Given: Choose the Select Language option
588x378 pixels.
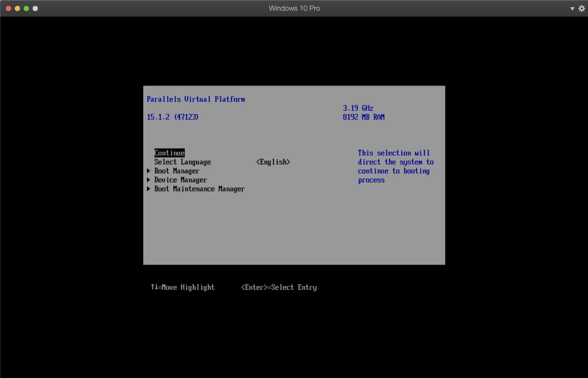Looking at the screenshot, I should [183, 162].
